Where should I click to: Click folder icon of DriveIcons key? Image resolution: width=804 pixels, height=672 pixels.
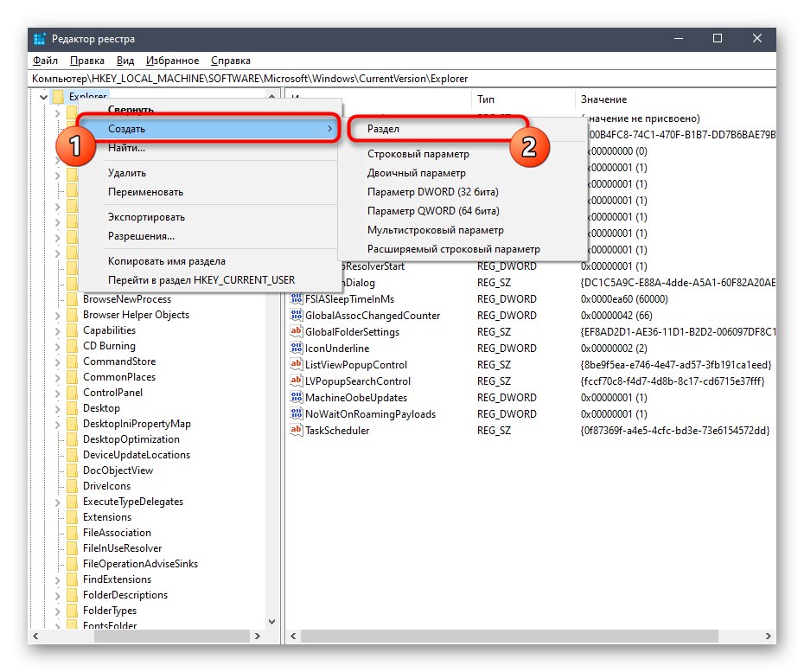(73, 486)
